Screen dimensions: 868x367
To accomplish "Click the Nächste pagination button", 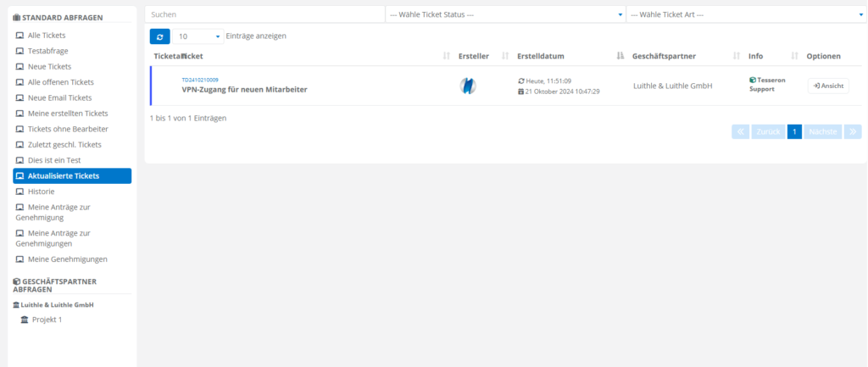I will point(822,131).
